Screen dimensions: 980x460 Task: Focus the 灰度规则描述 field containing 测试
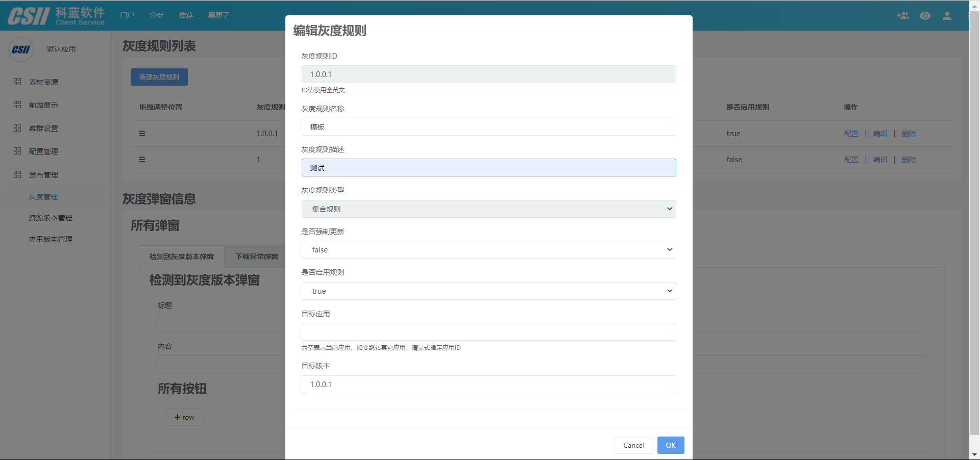(x=488, y=167)
